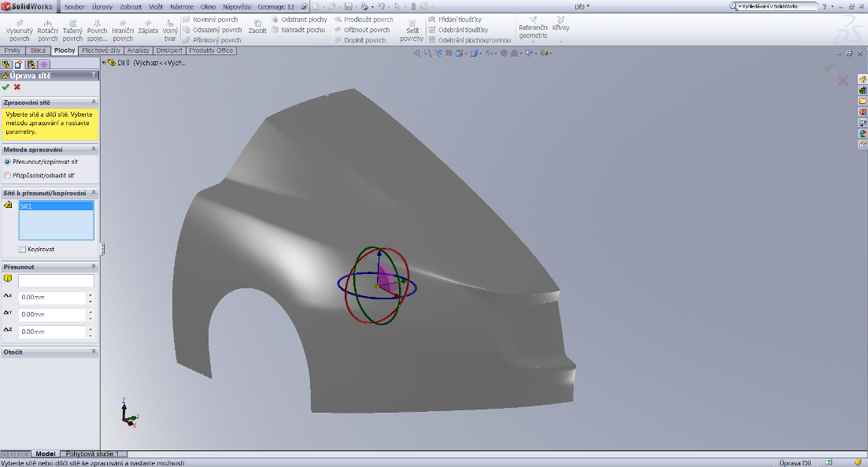Confirm mesh edit with green checkmark in panel
Screen dimensions: 868x467
tap(6, 87)
